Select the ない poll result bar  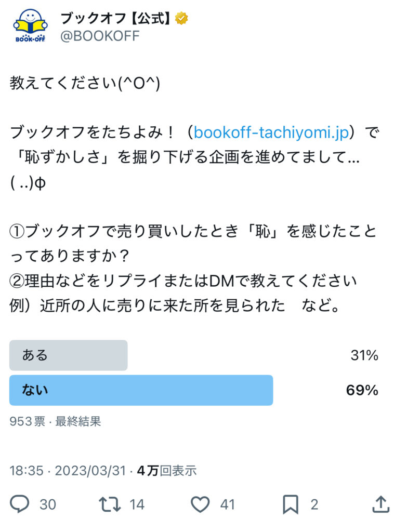pyautogui.click(x=141, y=390)
